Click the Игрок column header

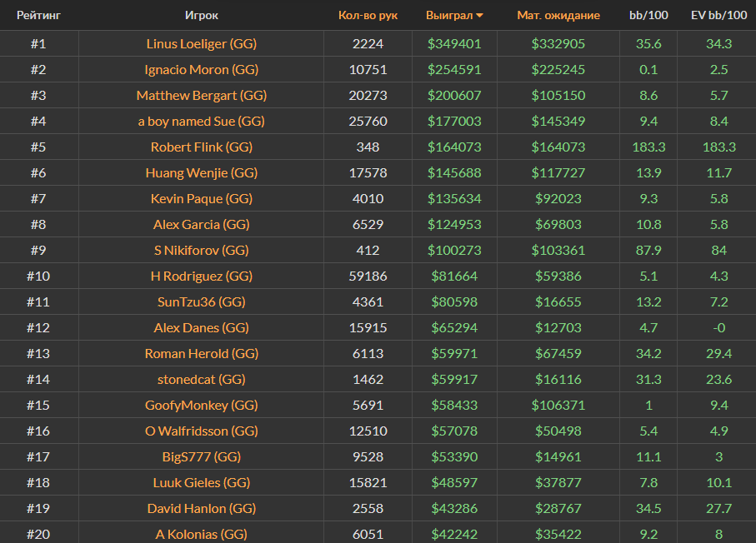tap(201, 15)
